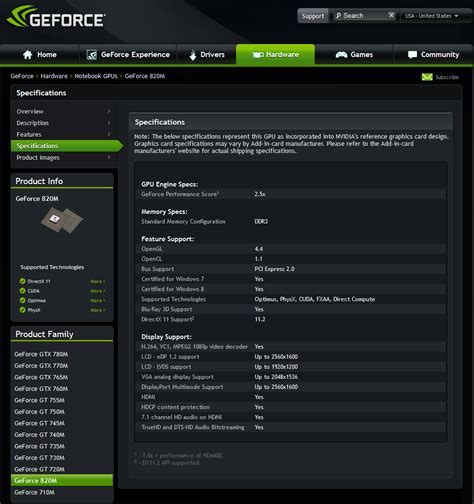This screenshot has width=474, height=504.
Task: Click the DirectX 11 Support row label
Action: [x=168, y=319]
